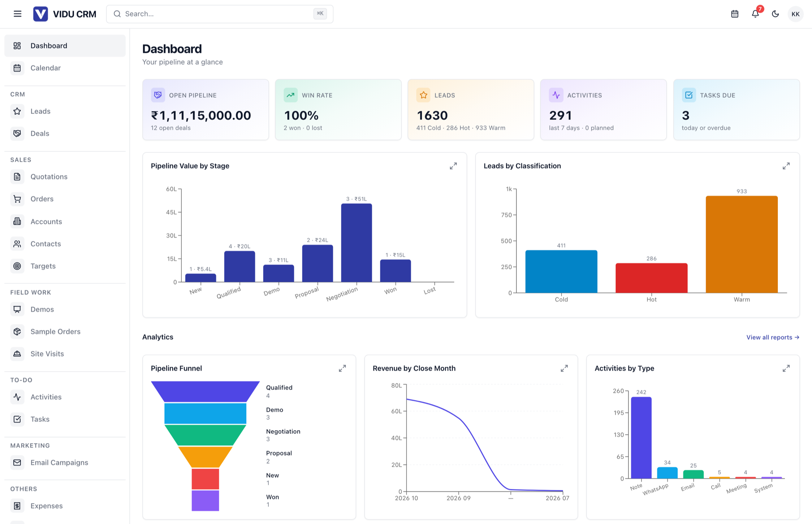Click the Accounts sidebar icon
The width and height of the screenshot is (812, 524).
click(x=17, y=221)
